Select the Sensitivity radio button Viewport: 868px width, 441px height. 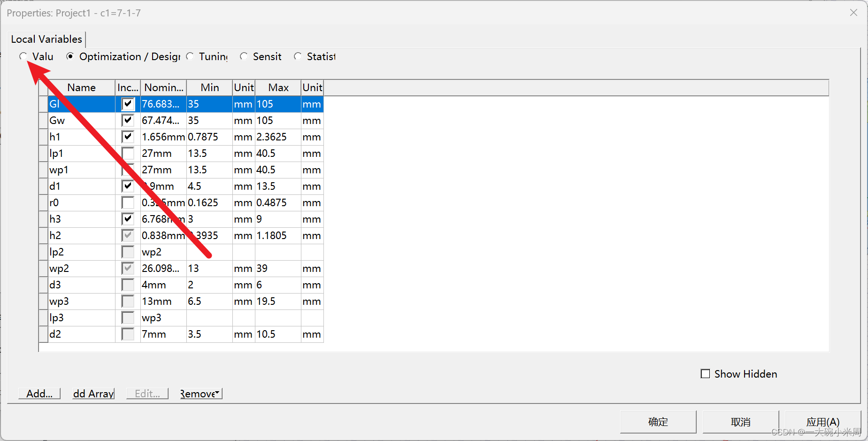tap(244, 56)
